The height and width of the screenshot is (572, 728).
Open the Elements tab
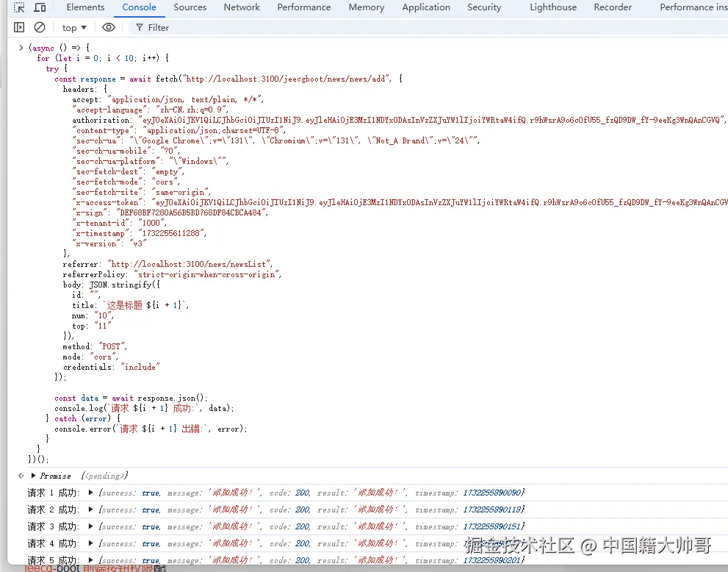(85, 7)
